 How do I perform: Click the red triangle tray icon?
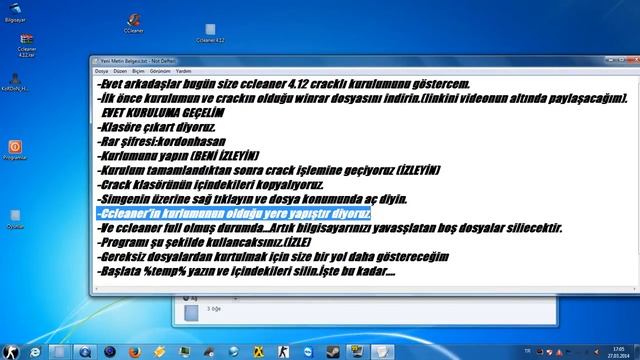(x=559, y=352)
